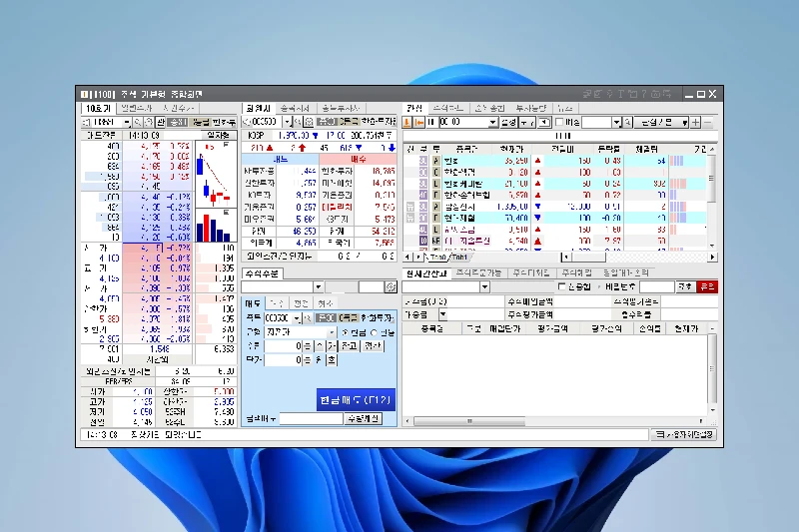Screen dimensions: 799x532
Task: Click the password input field at order panel bottom
Action: (311, 418)
